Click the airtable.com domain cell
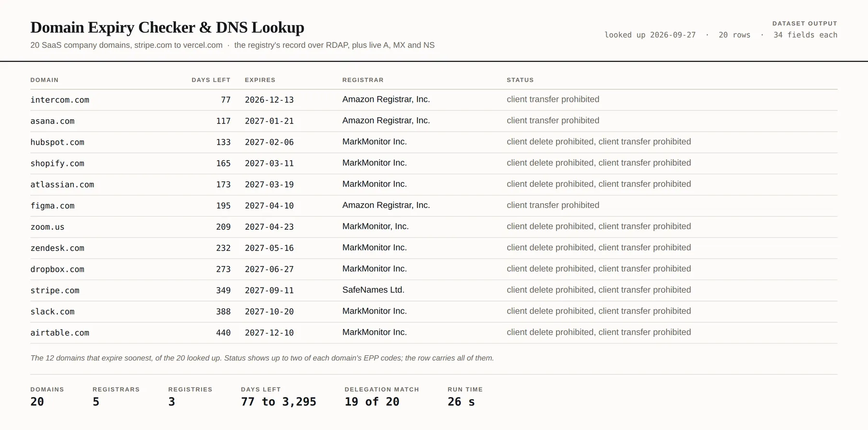The image size is (868, 430). pos(60,333)
